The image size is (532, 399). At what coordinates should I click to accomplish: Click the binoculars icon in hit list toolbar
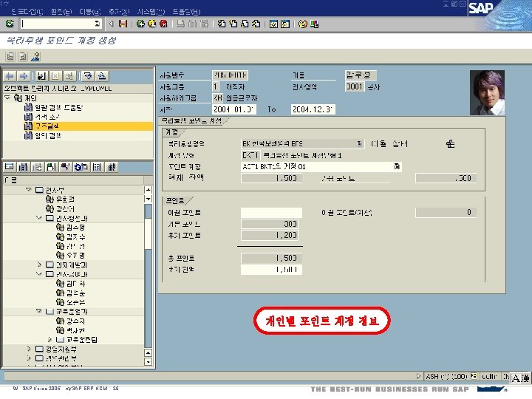(23, 166)
